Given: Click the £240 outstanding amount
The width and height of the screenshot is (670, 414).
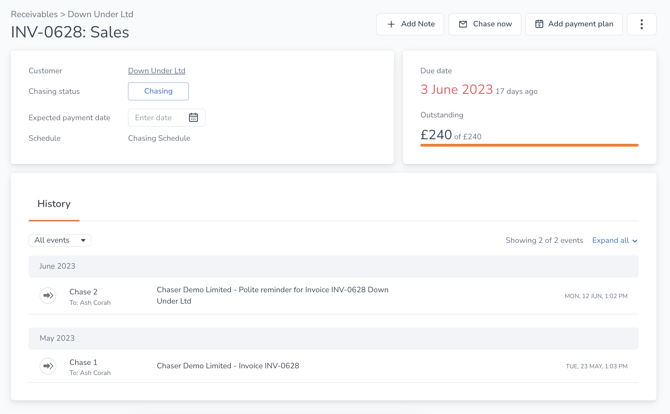Looking at the screenshot, I should pos(436,135).
